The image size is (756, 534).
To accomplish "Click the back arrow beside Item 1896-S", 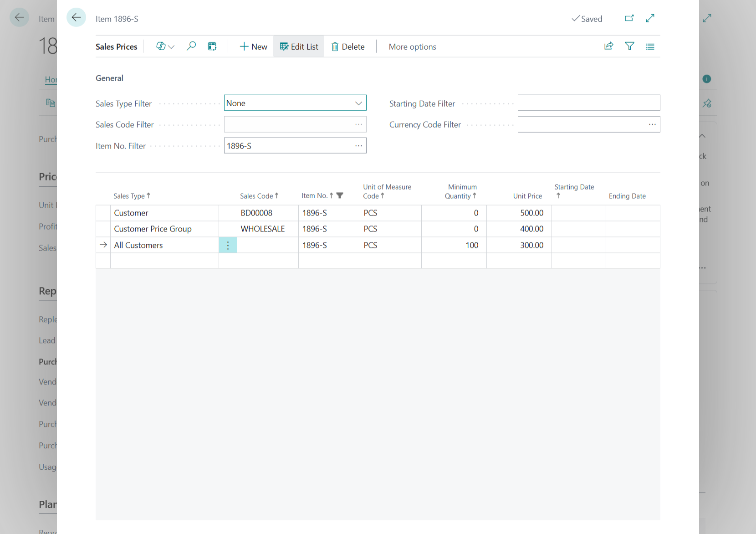I will [x=76, y=18].
